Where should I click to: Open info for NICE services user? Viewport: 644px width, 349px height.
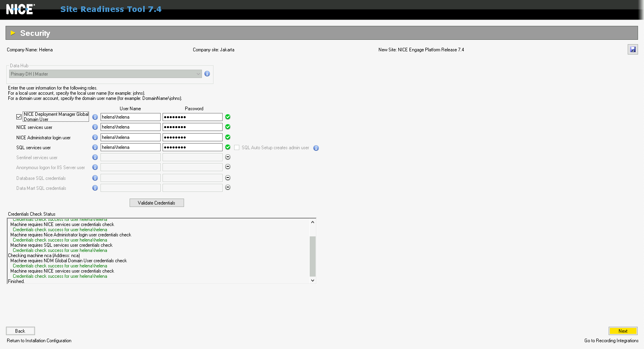coord(95,127)
